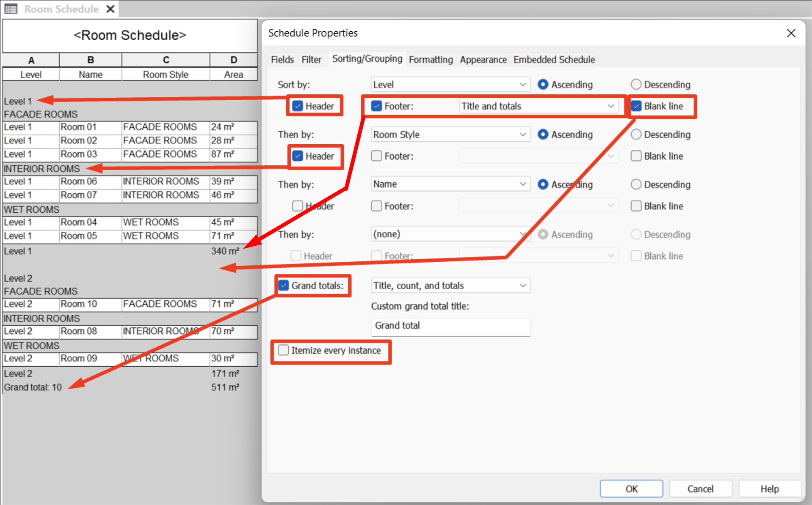Open the Filter tab
Image resolution: width=812 pixels, height=505 pixels.
pyautogui.click(x=312, y=60)
